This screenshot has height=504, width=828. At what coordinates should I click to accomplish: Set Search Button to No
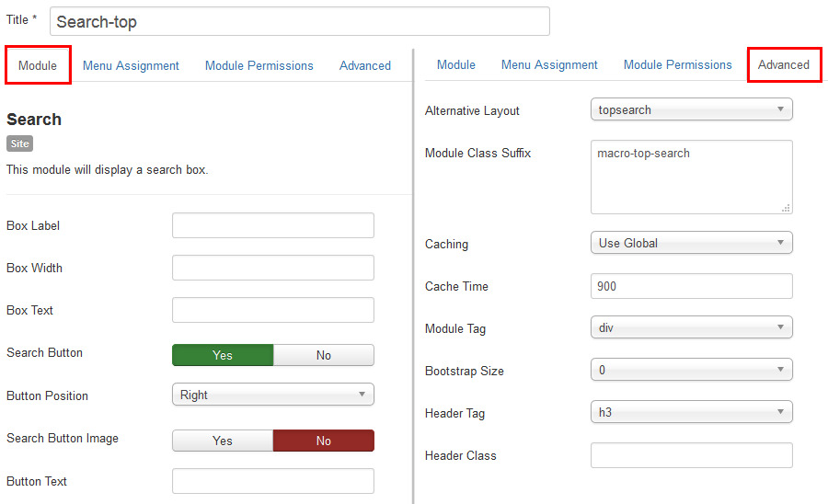pos(324,355)
